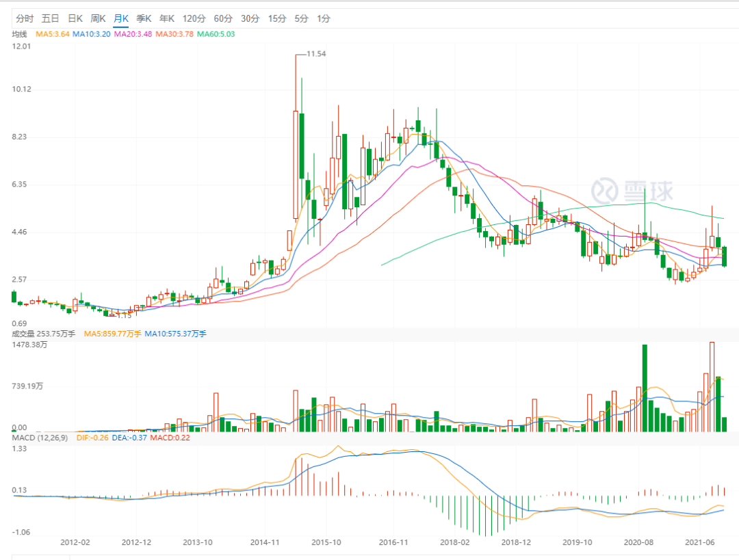Open the 日K daily candlestick tab
The image size is (739, 560).
(75, 19)
